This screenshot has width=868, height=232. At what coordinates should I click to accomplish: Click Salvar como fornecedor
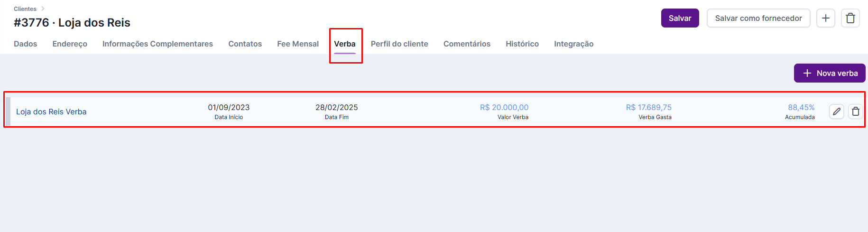[x=758, y=18]
